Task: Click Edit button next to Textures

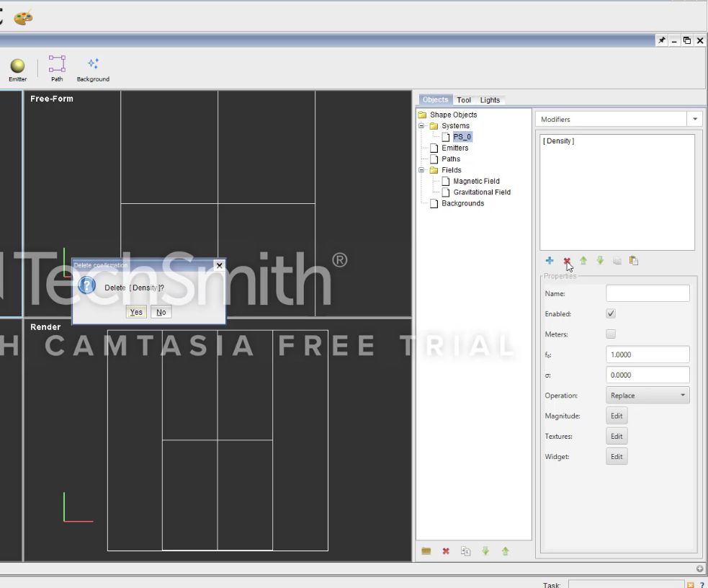Action: (617, 436)
